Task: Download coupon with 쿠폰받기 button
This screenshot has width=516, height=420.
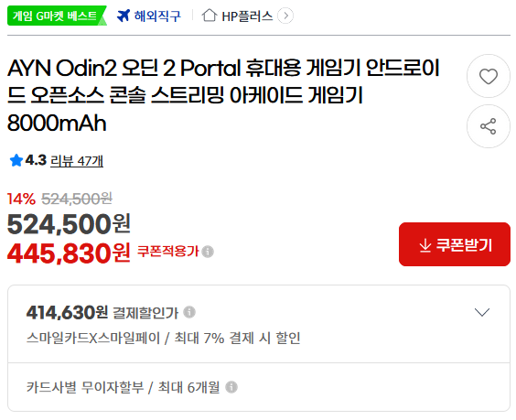Action: (x=455, y=244)
